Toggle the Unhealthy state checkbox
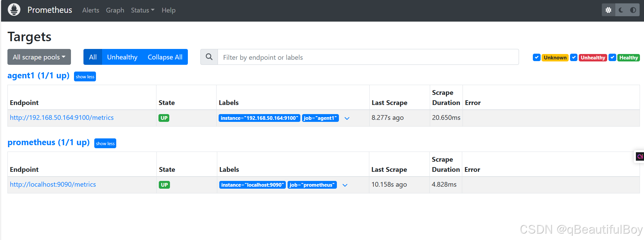The height and width of the screenshot is (240, 644). (574, 57)
